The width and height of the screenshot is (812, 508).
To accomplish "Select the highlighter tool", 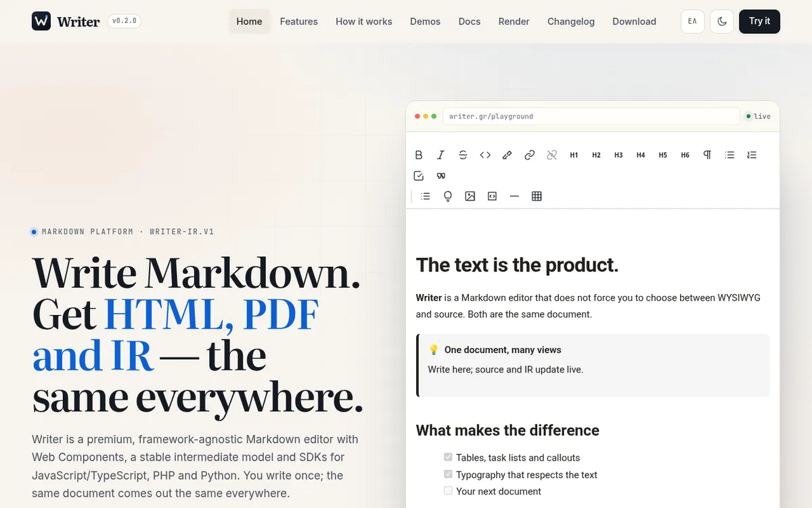I will pyautogui.click(x=507, y=155).
